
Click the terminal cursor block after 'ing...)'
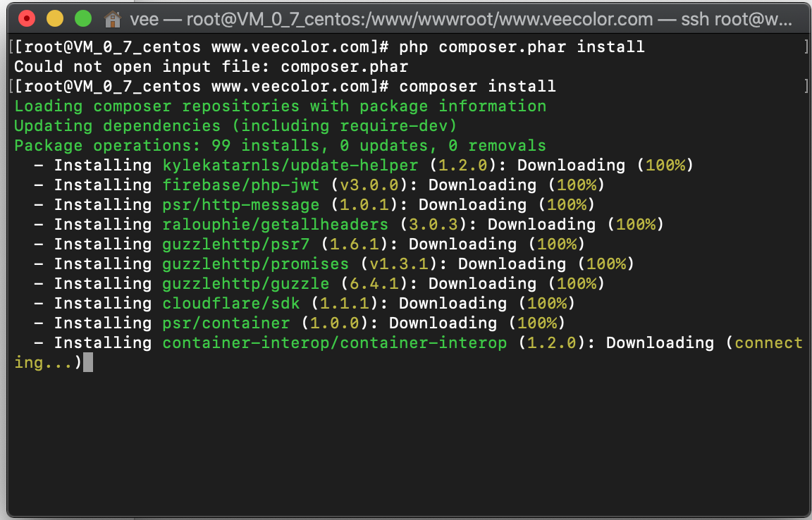pos(88,362)
